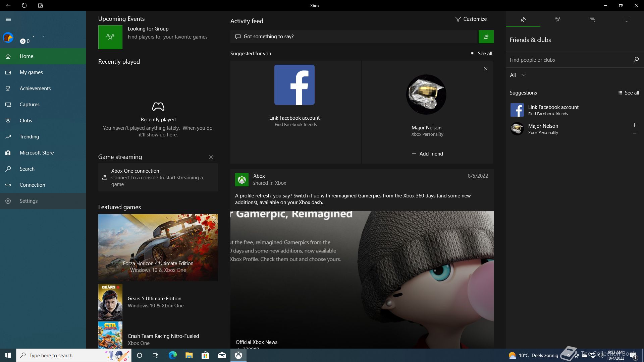Screen dimensions: 644x362
Task: Open Mail app from taskbar
Action: 222,355
